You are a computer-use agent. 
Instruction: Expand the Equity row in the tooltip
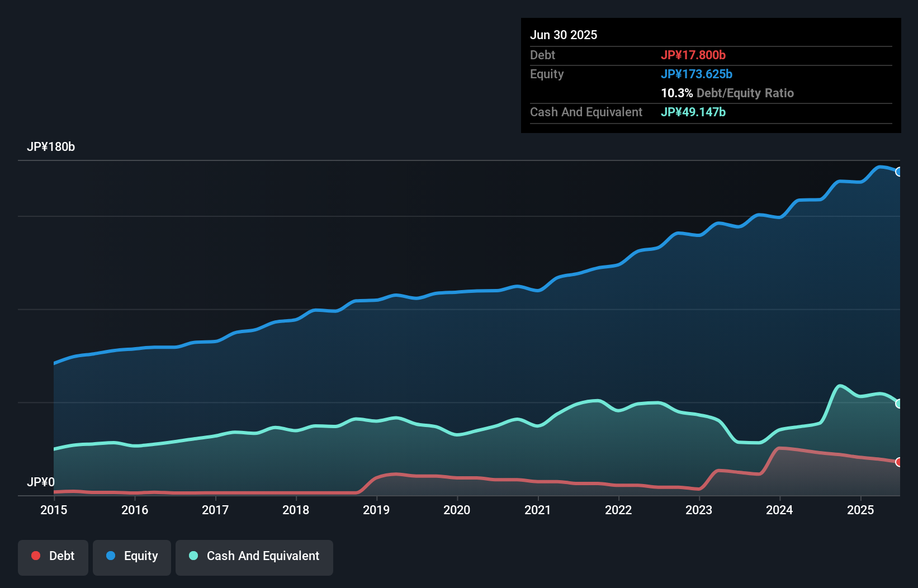(546, 74)
